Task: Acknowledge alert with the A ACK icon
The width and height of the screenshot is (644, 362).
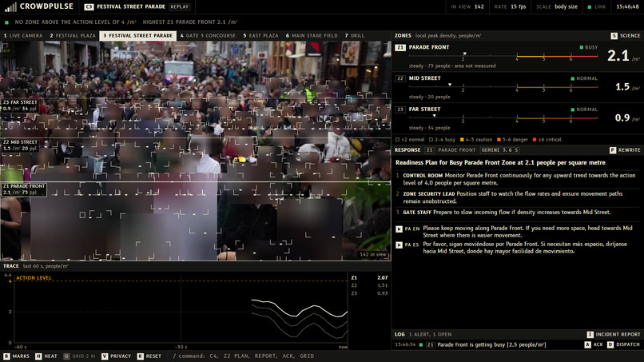Action: point(588,344)
